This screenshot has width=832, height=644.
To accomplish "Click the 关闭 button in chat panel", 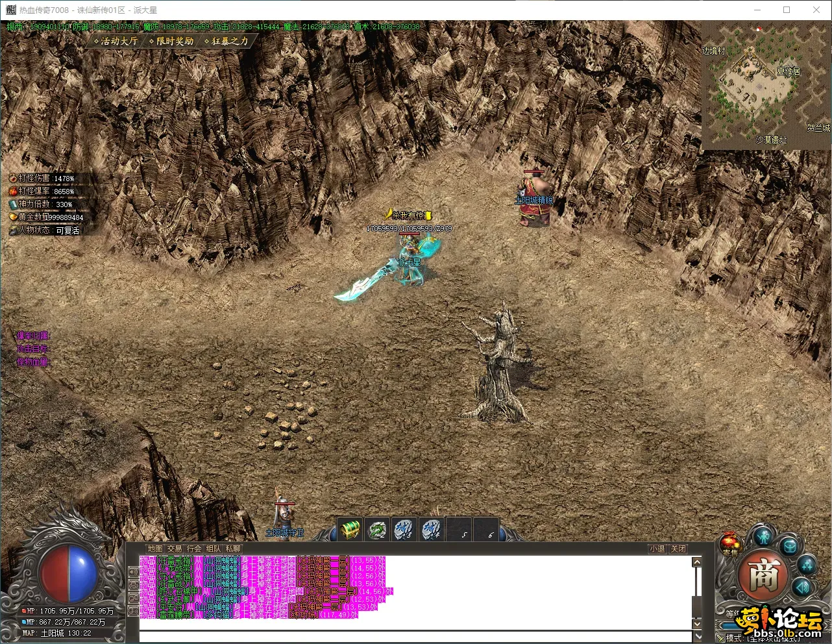I will pos(678,549).
